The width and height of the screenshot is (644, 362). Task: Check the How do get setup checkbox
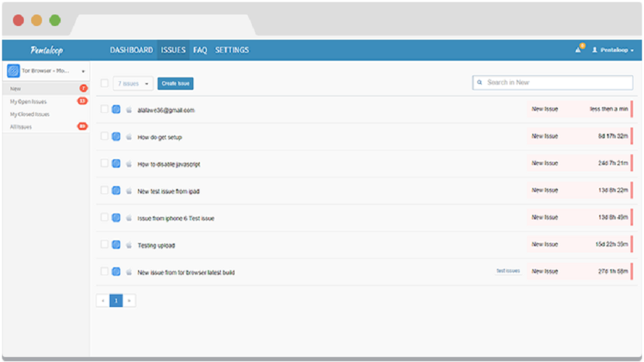[104, 136]
